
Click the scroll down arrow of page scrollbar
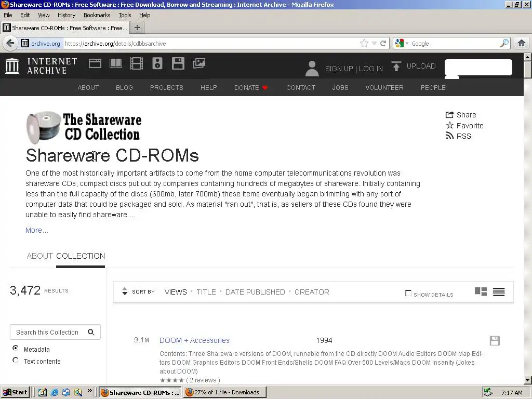point(528,380)
